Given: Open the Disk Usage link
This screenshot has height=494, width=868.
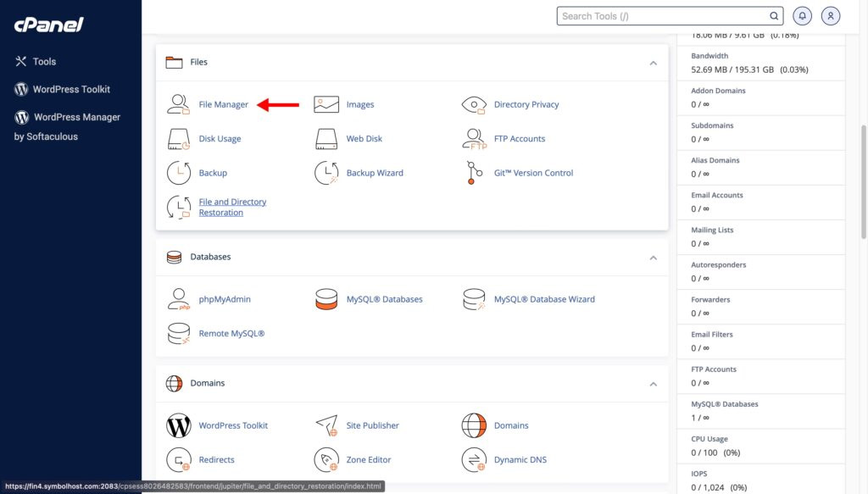Looking at the screenshot, I should pos(220,139).
